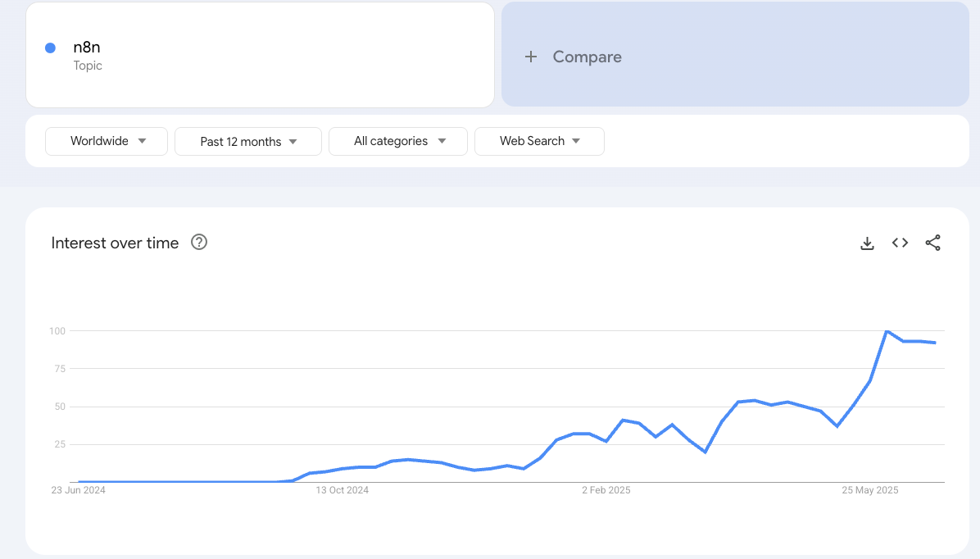Click the 23 Jun 2024 axis label
Viewport: 980px width, 559px height.
click(78, 490)
